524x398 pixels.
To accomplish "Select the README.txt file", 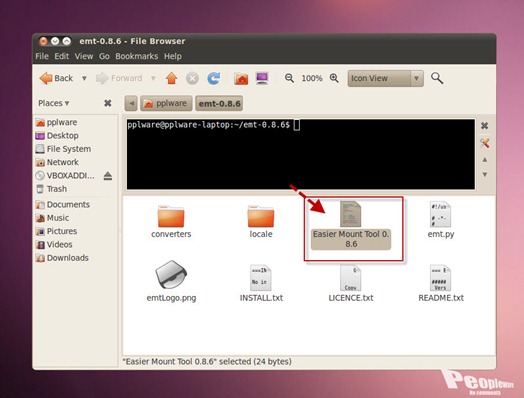I will pyautogui.click(x=441, y=283).
